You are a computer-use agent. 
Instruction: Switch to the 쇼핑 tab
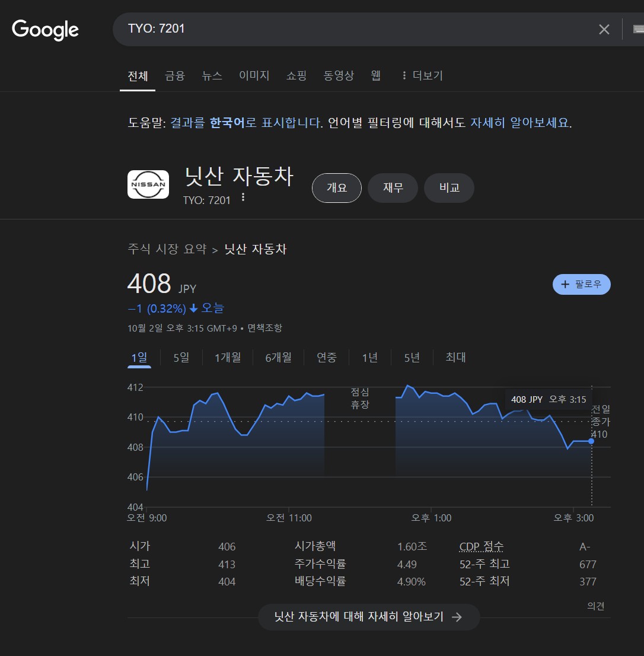point(297,75)
